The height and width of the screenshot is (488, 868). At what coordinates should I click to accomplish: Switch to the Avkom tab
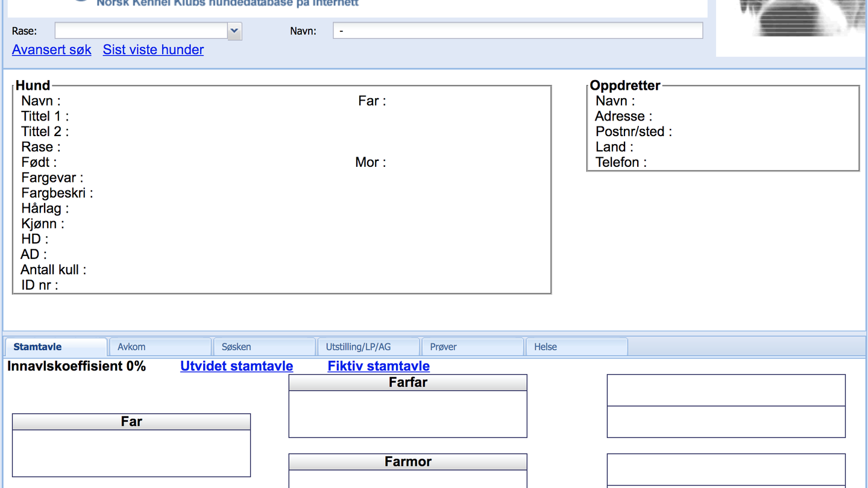coord(160,347)
